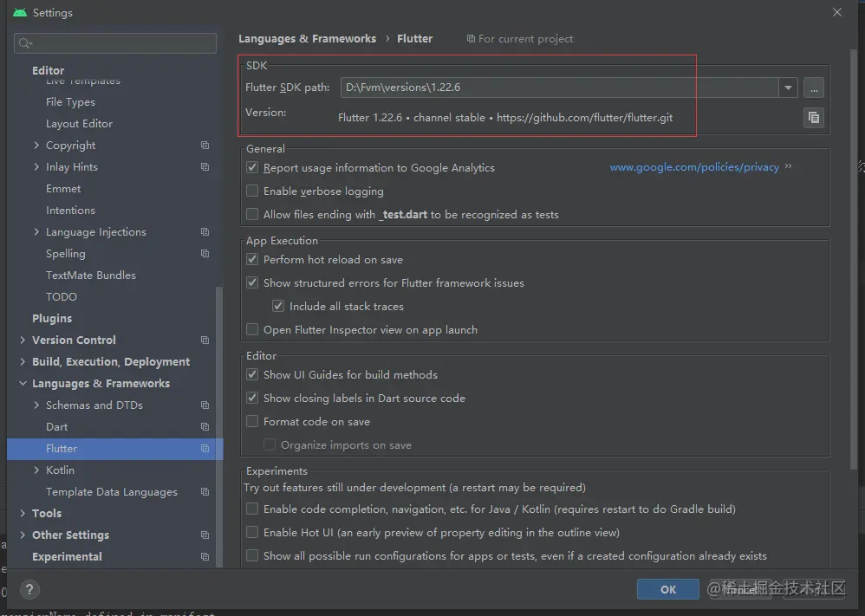Open TODO settings page
The width and height of the screenshot is (865, 616).
[62, 296]
